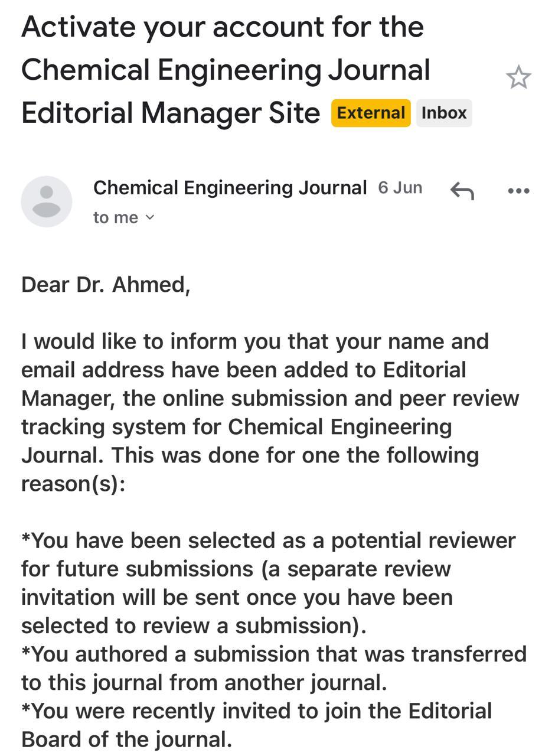Image resolution: width=555 pixels, height=756 pixels.
Task: Star this email with the star icon
Action: 518,77
